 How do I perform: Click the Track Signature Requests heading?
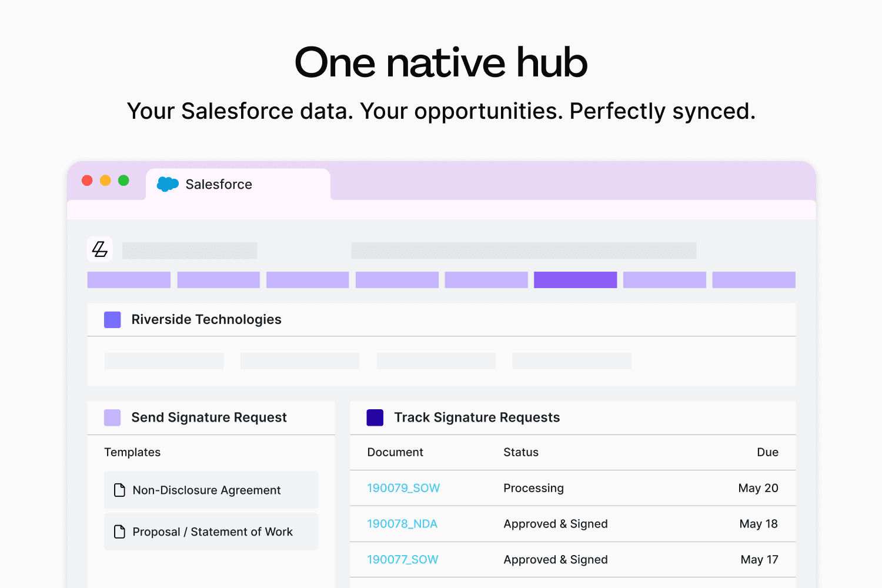tap(477, 417)
